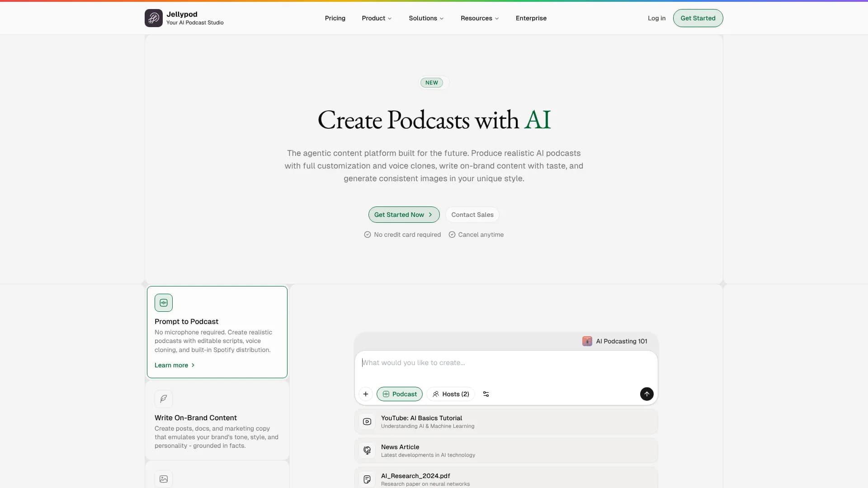The height and width of the screenshot is (488, 868).
Task: Click the Jellypod logo icon
Action: (153, 18)
